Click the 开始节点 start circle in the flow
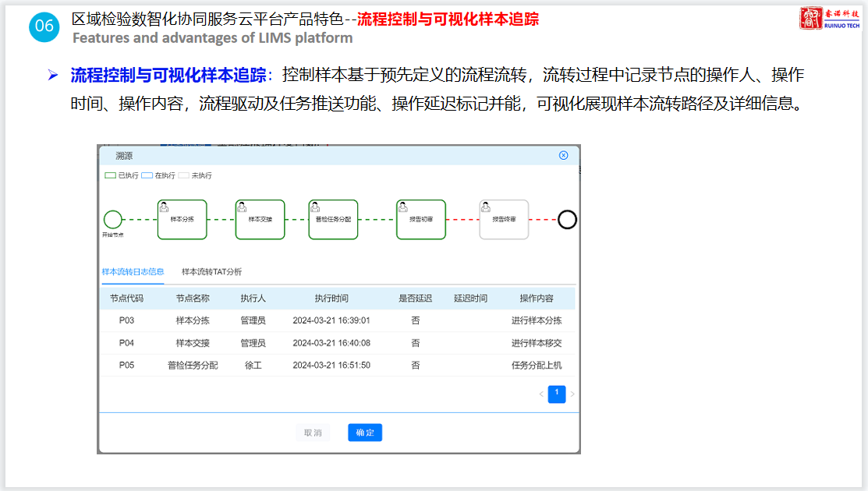The image size is (868, 491). click(x=113, y=219)
